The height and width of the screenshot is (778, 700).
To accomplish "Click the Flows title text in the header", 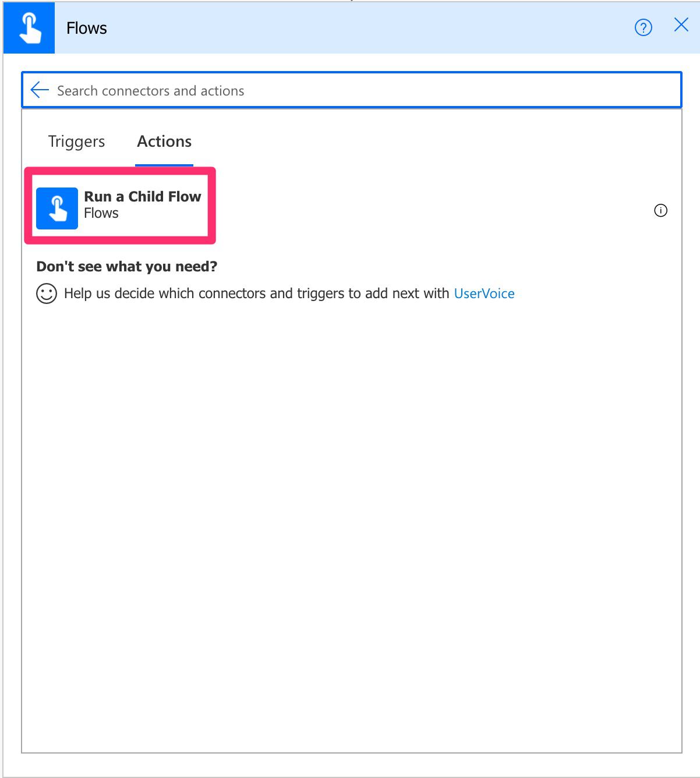I will (x=87, y=27).
